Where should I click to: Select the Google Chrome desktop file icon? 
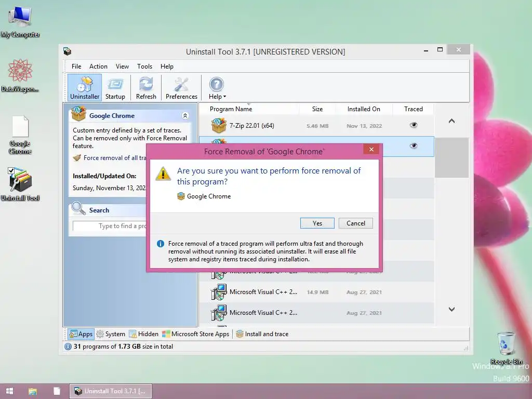coord(20,135)
